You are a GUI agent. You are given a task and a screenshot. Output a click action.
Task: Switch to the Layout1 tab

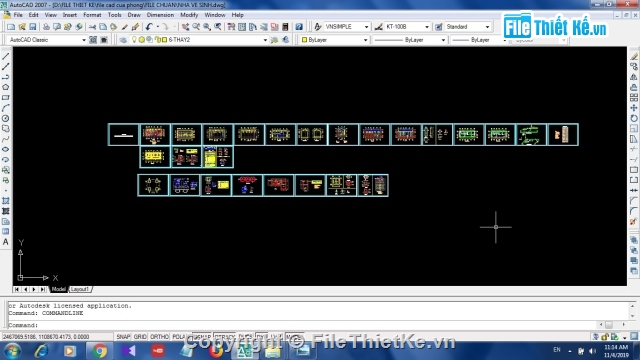coord(80,289)
